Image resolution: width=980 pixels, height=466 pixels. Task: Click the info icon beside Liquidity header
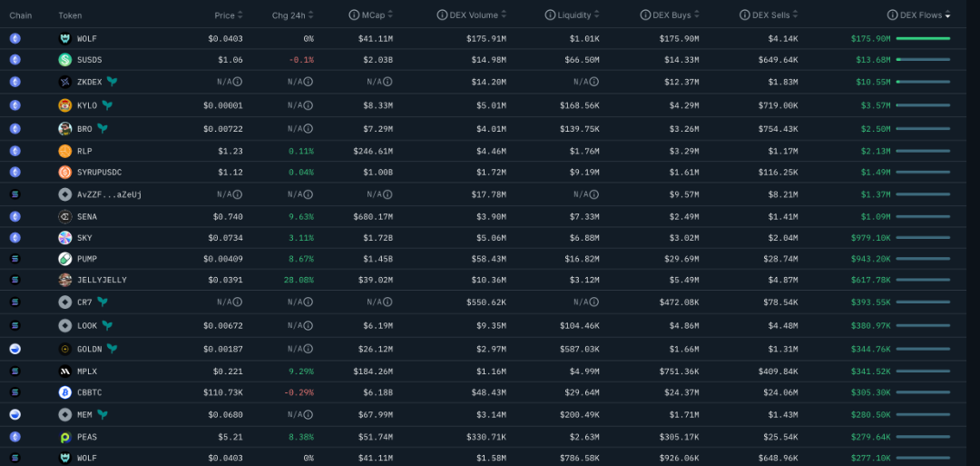[550, 15]
